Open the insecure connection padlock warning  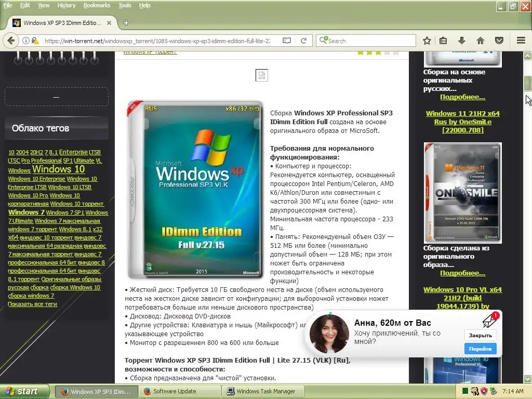pyautogui.click(x=35, y=41)
